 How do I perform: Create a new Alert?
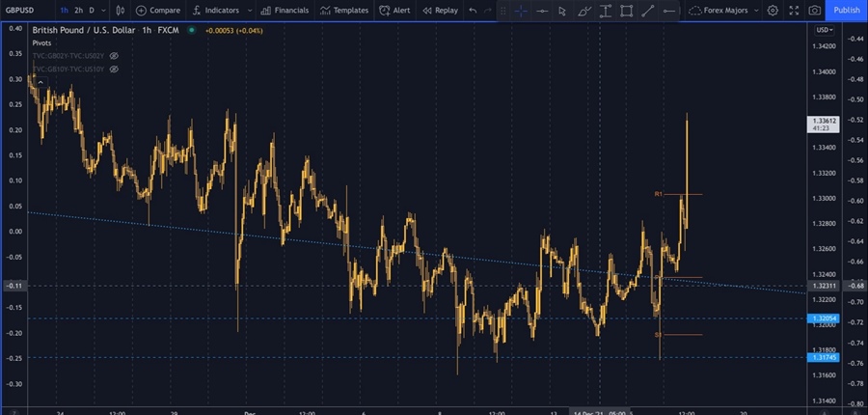(394, 10)
